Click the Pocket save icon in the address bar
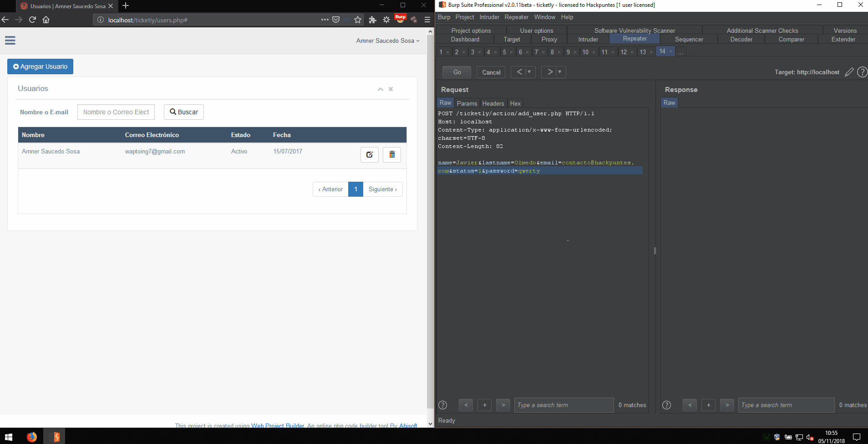Screen dimensions: 868x444 (x=336, y=20)
